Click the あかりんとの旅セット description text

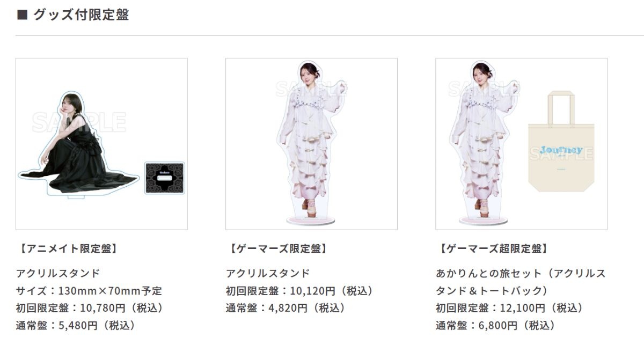click(521, 282)
